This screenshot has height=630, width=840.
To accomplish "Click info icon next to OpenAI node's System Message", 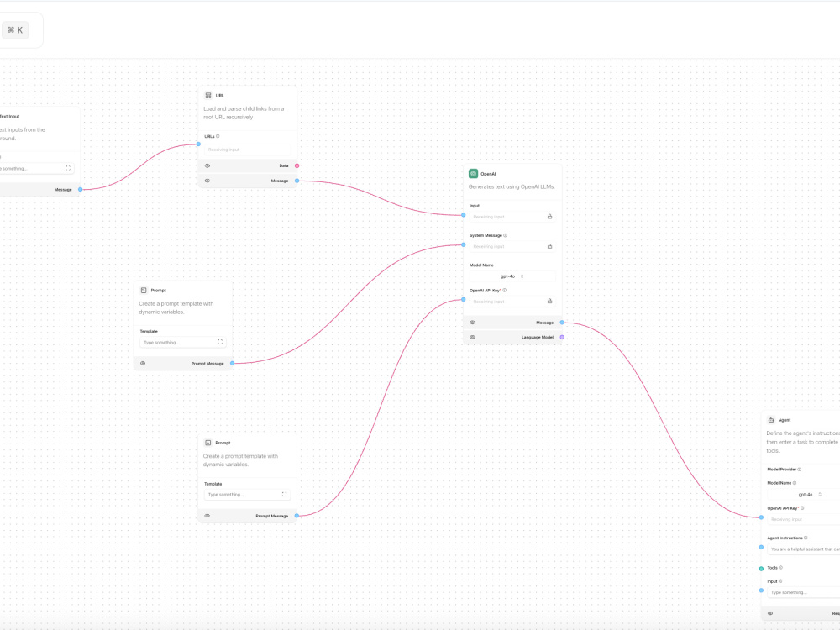I will (505, 235).
